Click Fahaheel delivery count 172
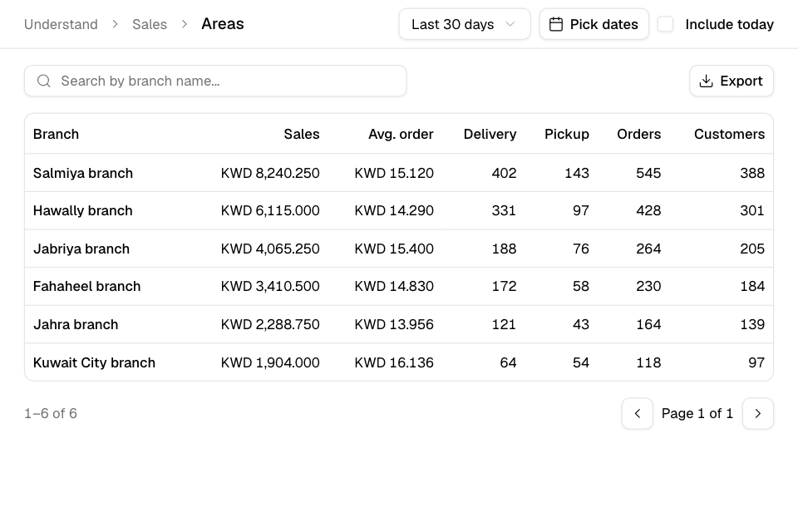 pyautogui.click(x=505, y=287)
